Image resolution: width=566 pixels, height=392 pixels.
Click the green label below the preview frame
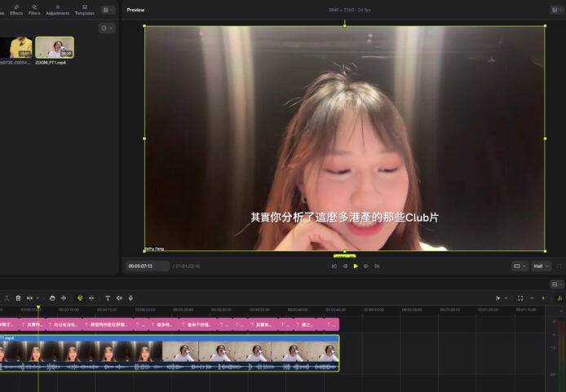pyautogui.click(x=345, y=257)
